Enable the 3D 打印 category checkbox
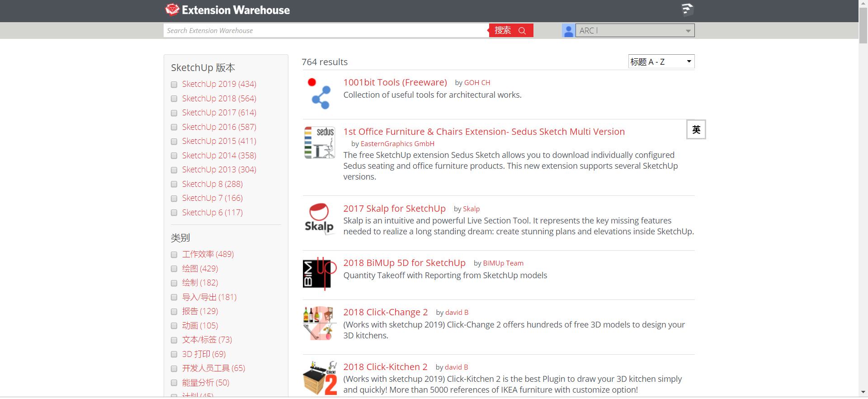868x399 pixels. [x=174, y=354]
